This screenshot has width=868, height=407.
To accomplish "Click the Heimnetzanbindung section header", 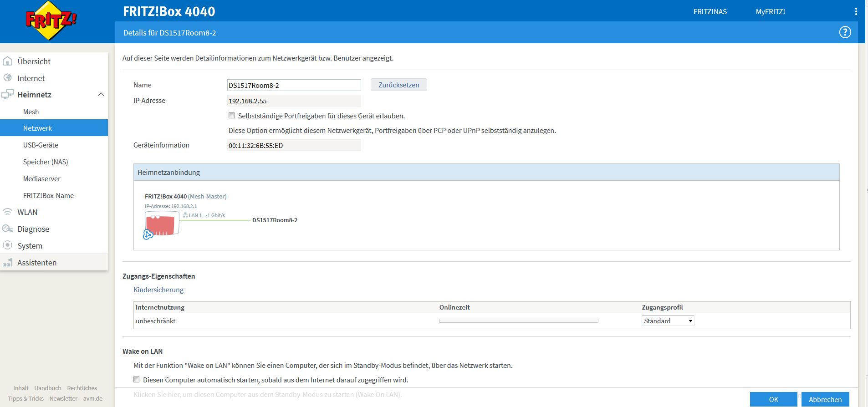I will click(x=486, y=172).
